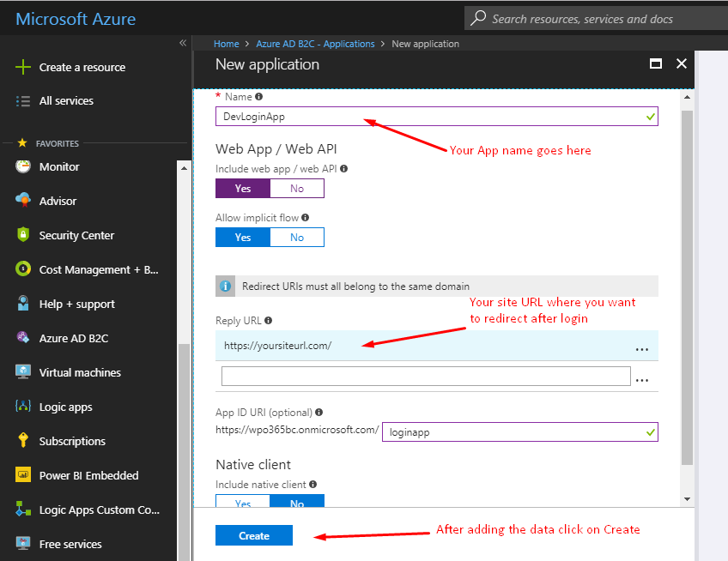Collapse the left sidebar with double chevron
Viewport: 728px width, 561px height.
coord(183,43)
